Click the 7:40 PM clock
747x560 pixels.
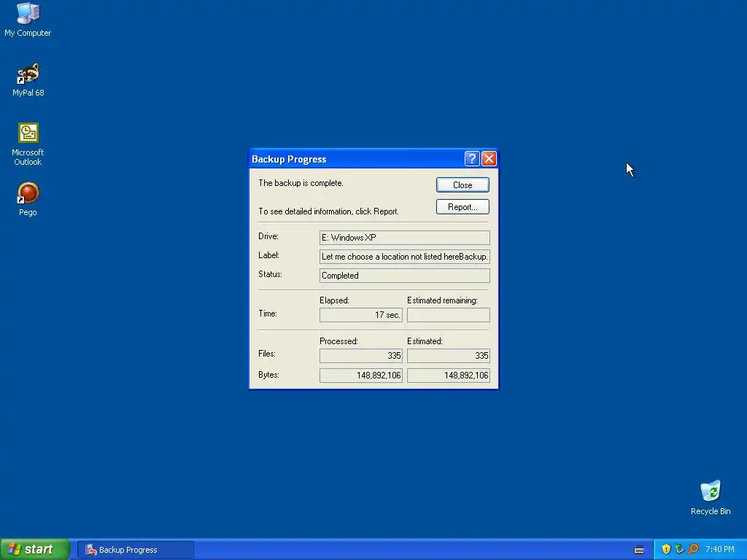pyautogui.click(x=720, y=549)
